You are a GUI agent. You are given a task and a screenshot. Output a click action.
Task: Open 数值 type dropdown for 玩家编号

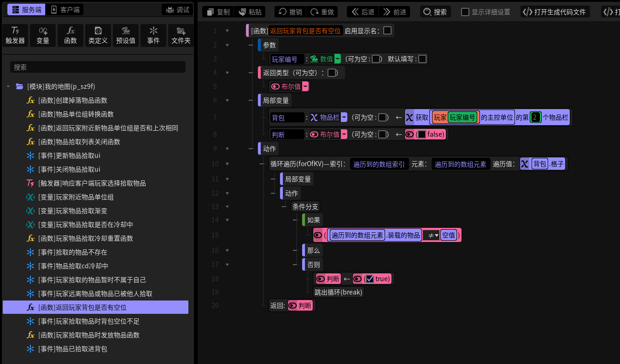[x=338, y=59]
